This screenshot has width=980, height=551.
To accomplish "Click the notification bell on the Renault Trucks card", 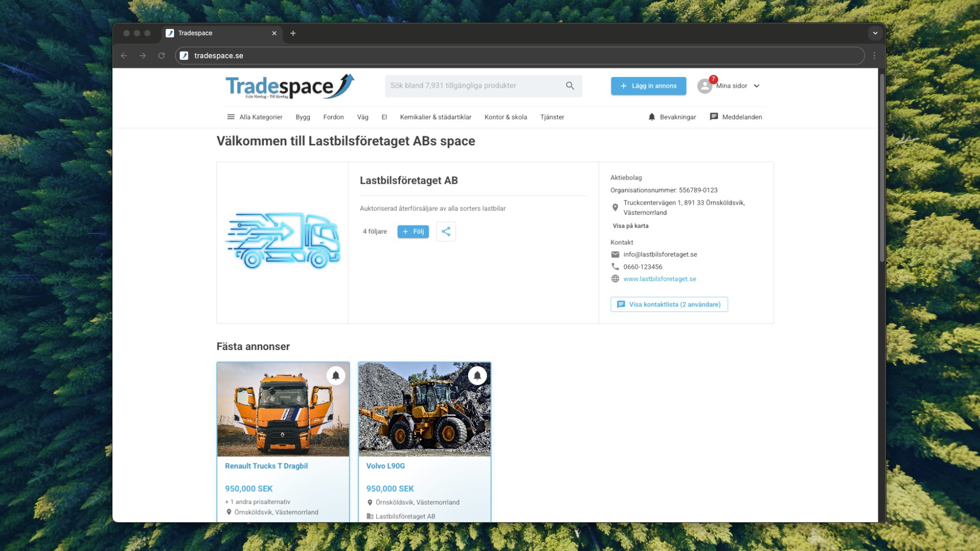I will tap(336, 375).
